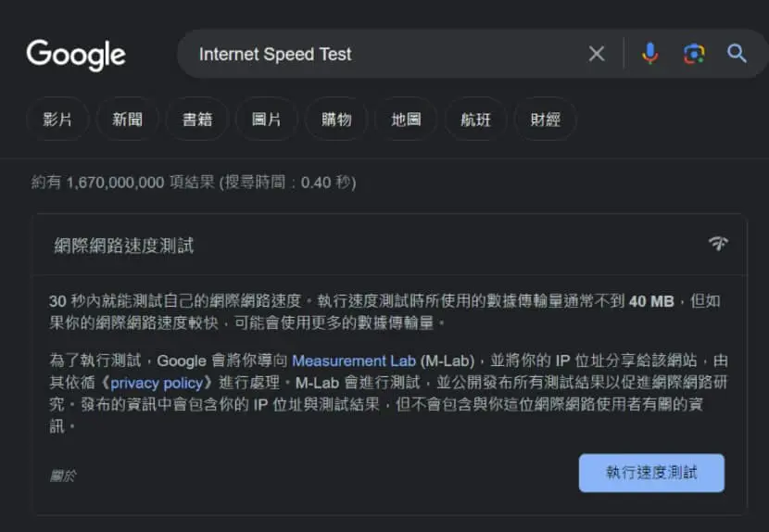Click the 網際網路速度測試 card title

click(123, 246)
